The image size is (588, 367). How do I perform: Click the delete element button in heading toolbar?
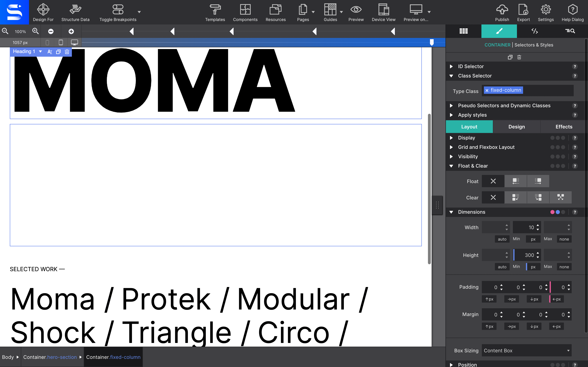[67, 52]
